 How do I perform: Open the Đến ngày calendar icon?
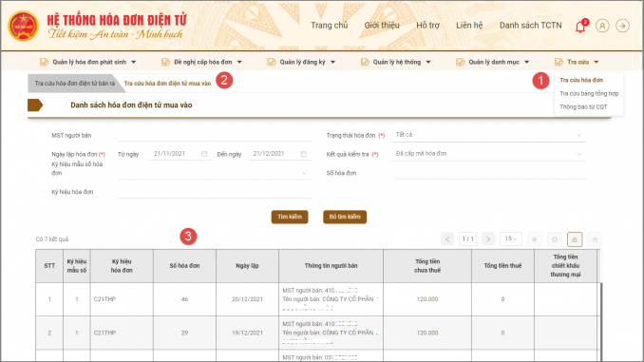(304, 154)
